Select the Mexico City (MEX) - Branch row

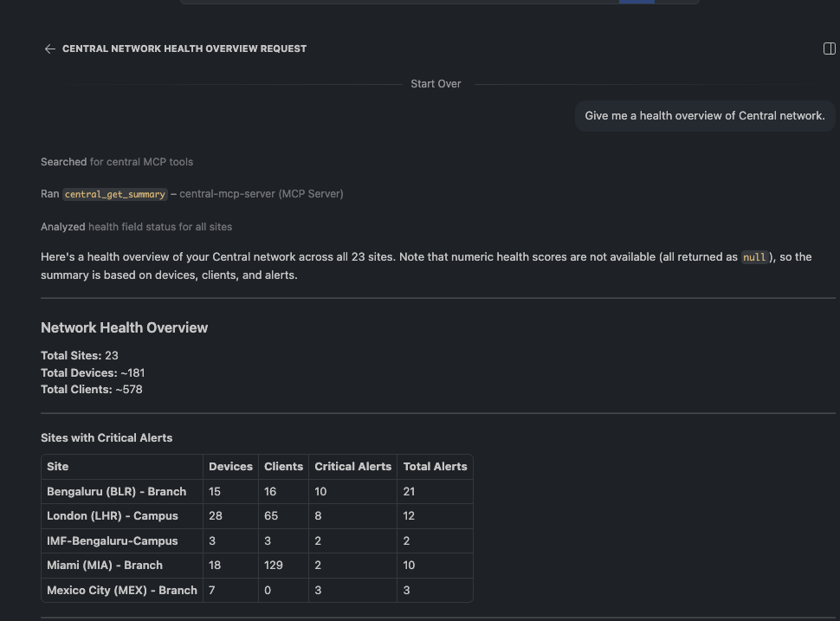pos(122,590)
